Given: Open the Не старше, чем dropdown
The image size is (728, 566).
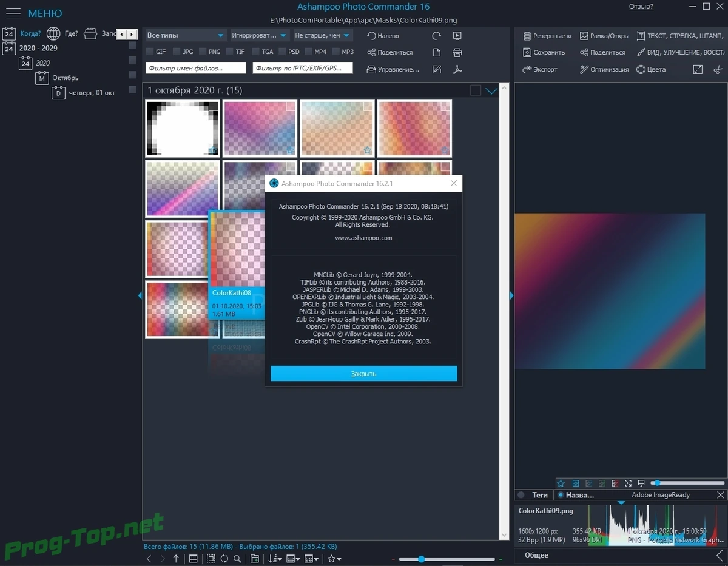Looking at the screenshot, I should pyautogui.click(x=323, y=35).
